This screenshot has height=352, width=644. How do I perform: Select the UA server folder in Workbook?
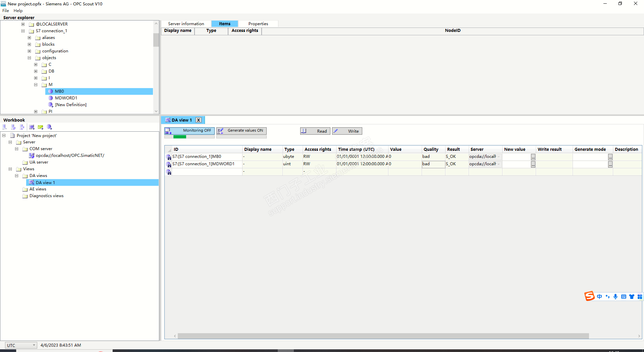pos(39,162)
